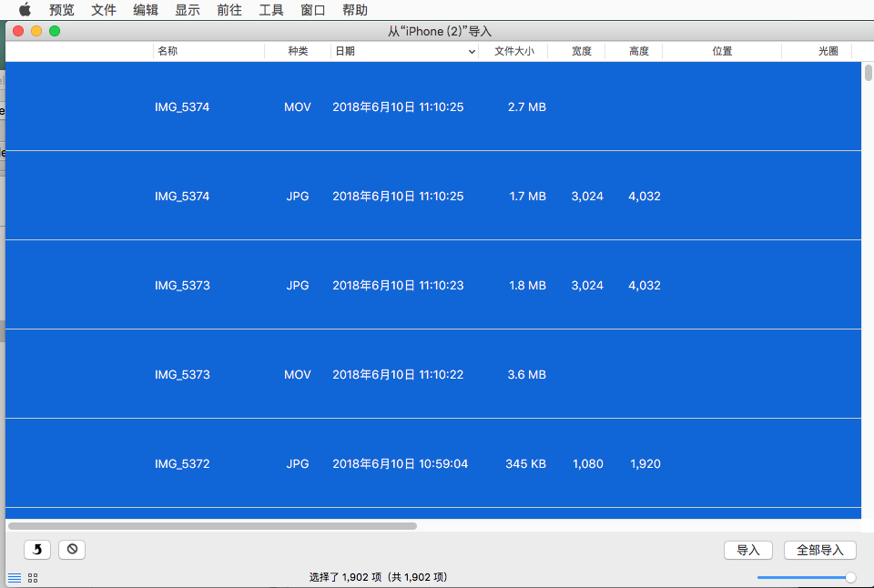The width and height of the screenshot is (874, 588).
Task: Click the selection status text 选择了 1,902 项
Action: [x=346, y=577]
